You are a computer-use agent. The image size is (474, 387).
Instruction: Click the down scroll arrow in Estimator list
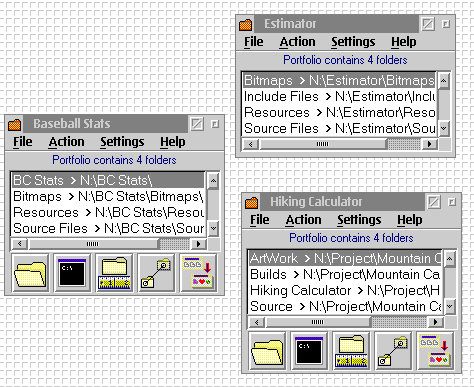click(444, 128)
